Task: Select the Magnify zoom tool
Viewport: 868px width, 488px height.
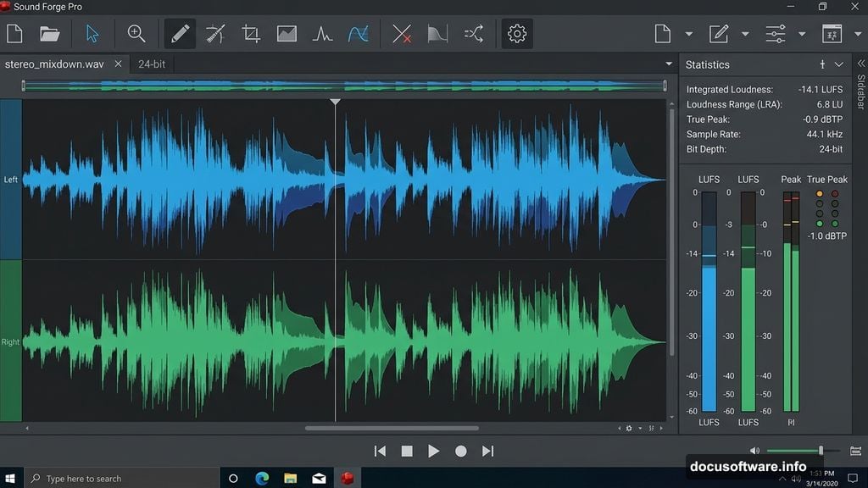Action: [x=136, y=34]
